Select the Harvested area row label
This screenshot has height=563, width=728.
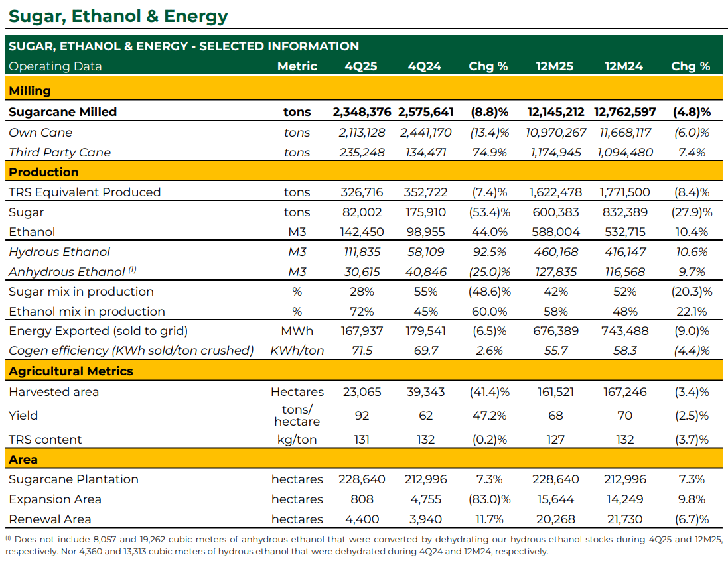[54, 393]
